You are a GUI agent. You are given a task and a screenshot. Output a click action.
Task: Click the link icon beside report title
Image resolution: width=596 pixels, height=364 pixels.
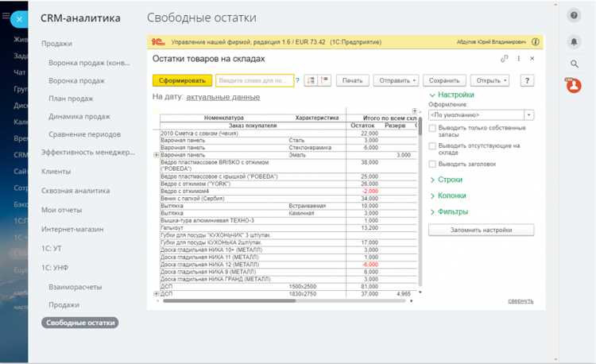(x=505, y=59)
